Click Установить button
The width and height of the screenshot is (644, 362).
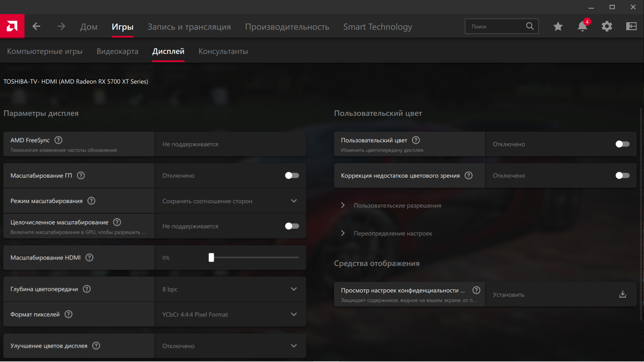tap(508, 295)
